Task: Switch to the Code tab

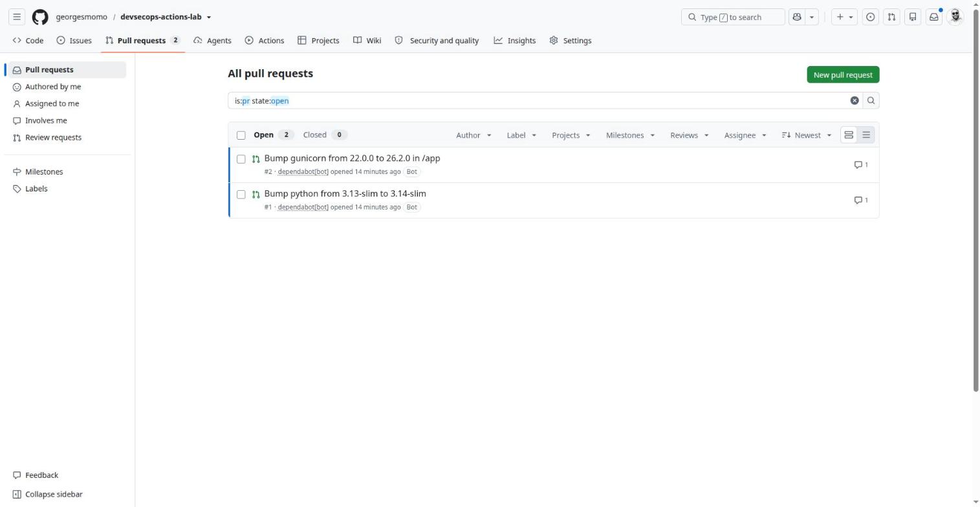Action: pos(28,40)
